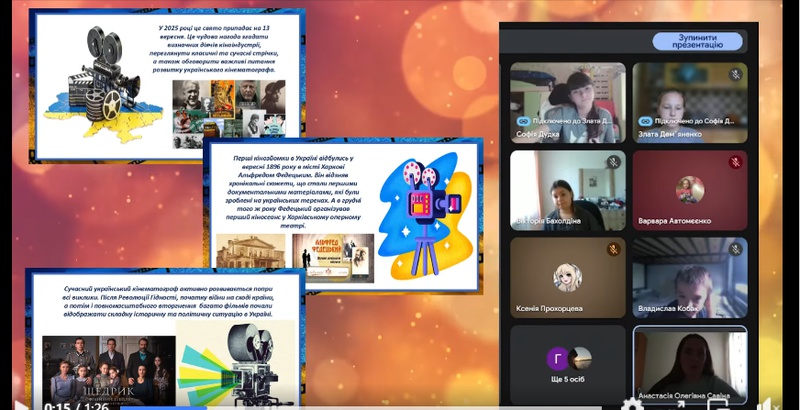
Task: Click muted microphone icon on Злата Дем'яненко tile
Action: point(735,74)
